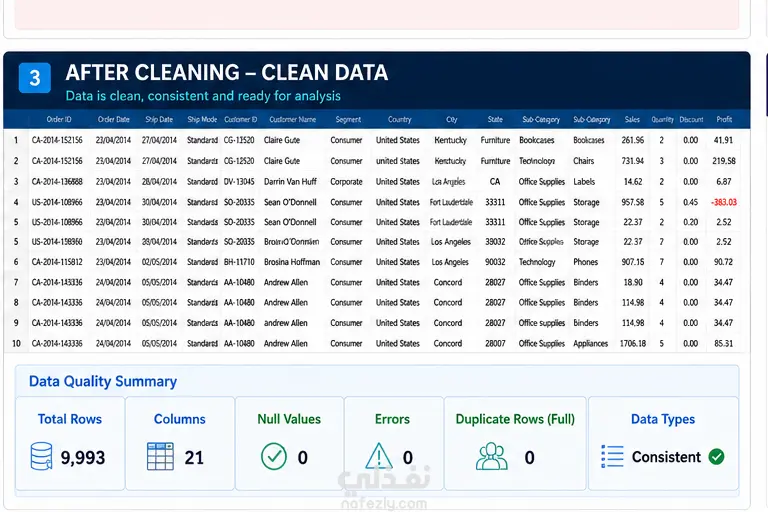Image resolution: width=768 pixels, height=512 pixels.
Task: Select the Customer ID column header
Action: click(240, 119)
